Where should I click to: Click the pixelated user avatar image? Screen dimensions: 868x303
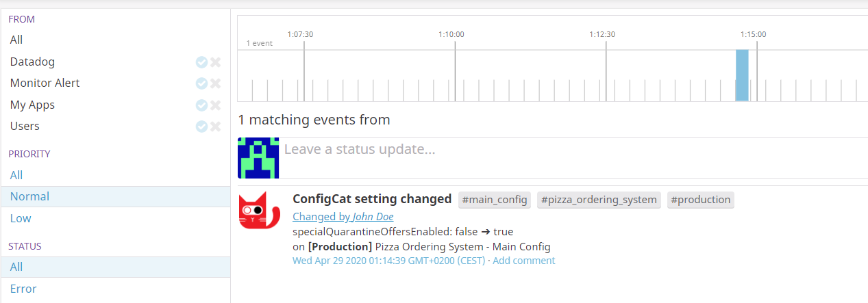258,157
